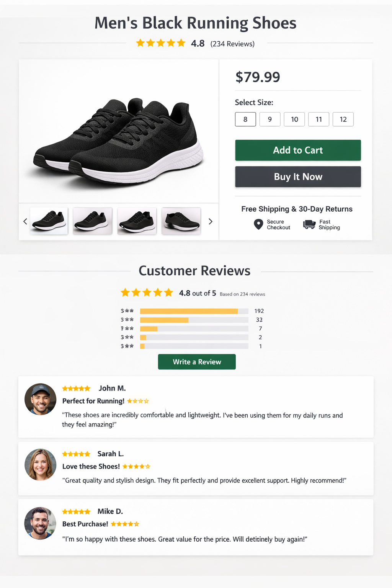Click the previous arrow in the image carousel

click(x=25, y=221)
